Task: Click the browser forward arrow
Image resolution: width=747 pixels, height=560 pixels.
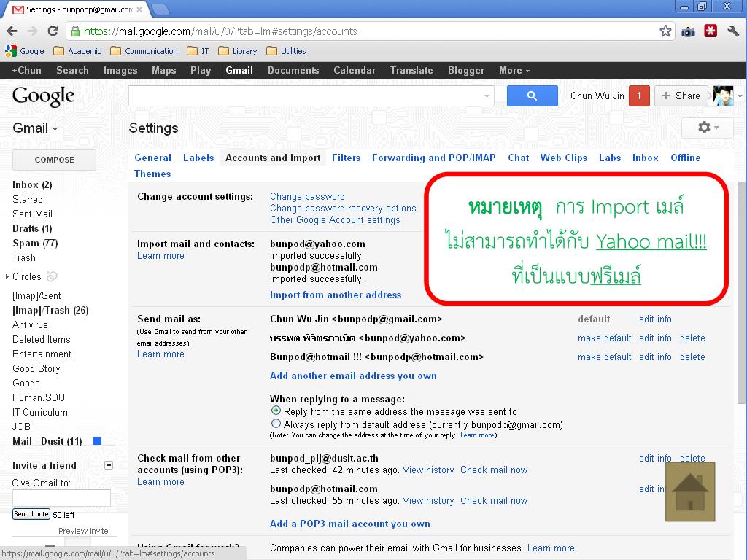Action: (32, 31)
